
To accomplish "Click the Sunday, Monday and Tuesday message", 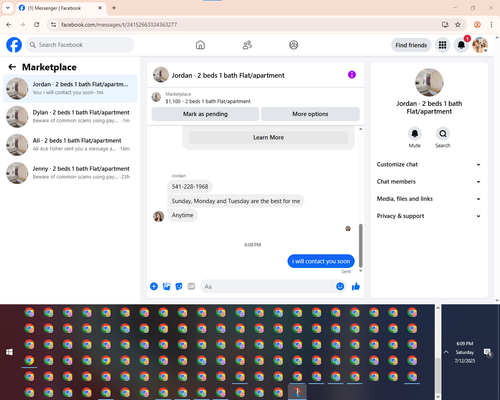I will pos(236,201).
